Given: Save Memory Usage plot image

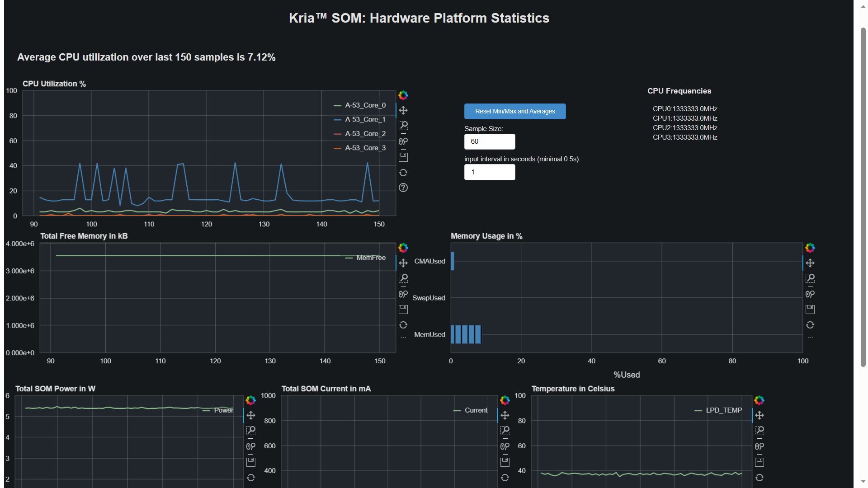Looking at the screenshot, I should [810, 310].
